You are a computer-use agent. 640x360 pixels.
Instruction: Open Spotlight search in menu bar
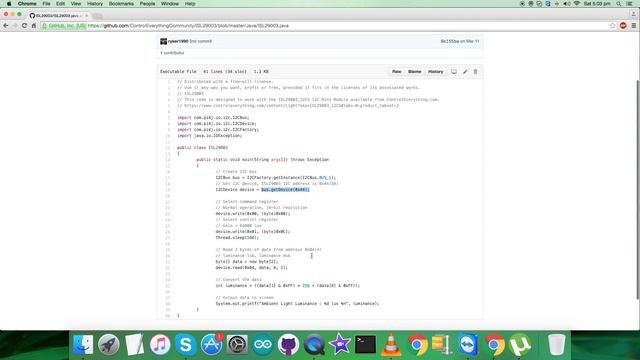tap(619, 4)
